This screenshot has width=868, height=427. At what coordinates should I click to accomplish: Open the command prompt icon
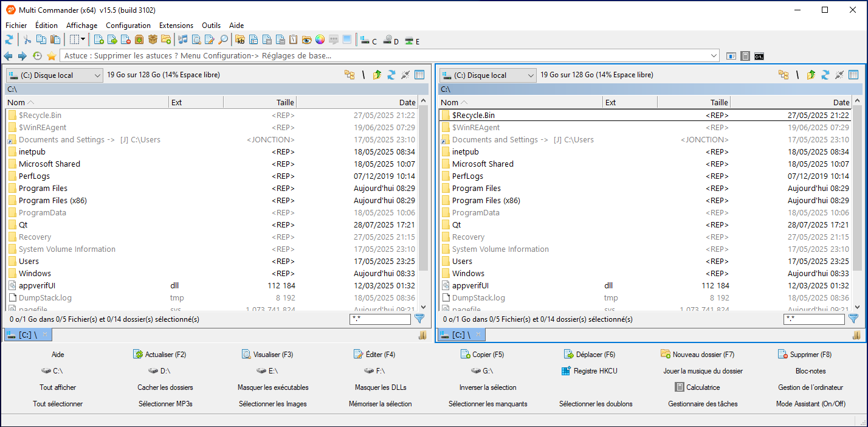759,56
